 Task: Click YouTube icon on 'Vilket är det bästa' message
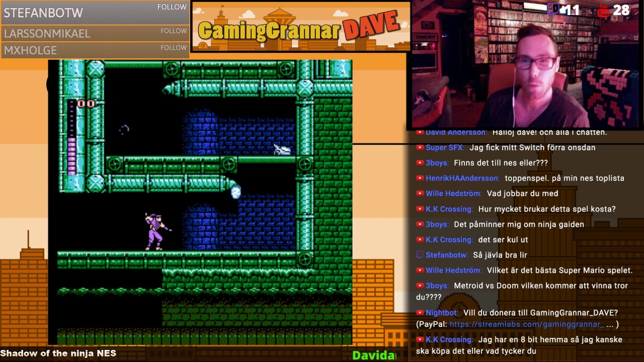420,270
